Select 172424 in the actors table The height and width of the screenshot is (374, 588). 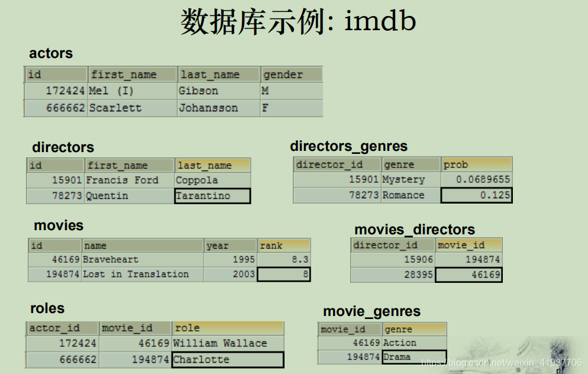tap(56, 91)
